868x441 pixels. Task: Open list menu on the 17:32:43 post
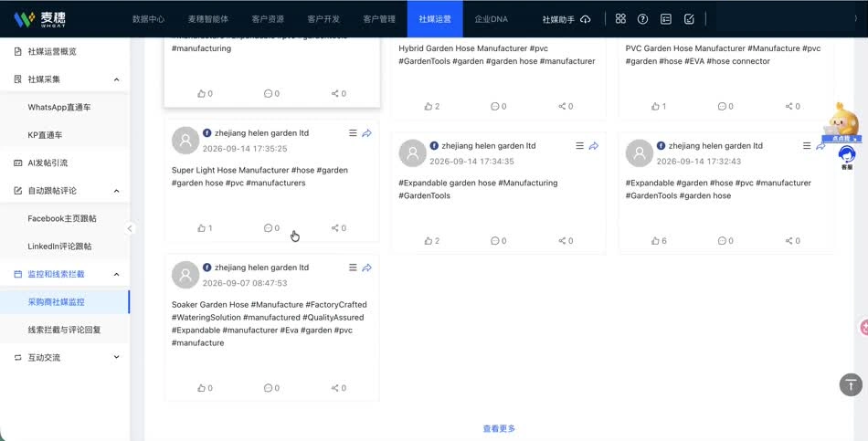807,145
